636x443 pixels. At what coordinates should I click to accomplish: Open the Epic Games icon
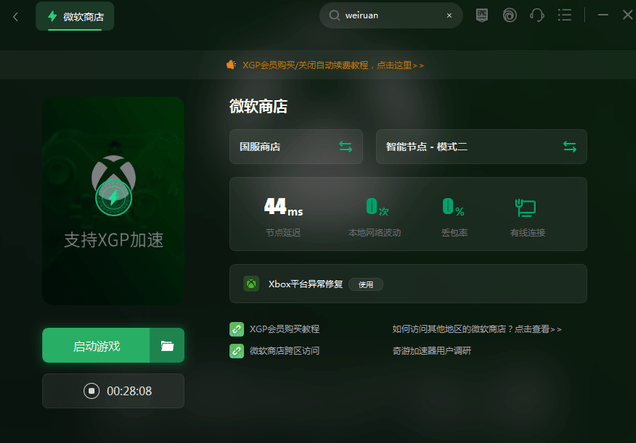click(481, 15)
